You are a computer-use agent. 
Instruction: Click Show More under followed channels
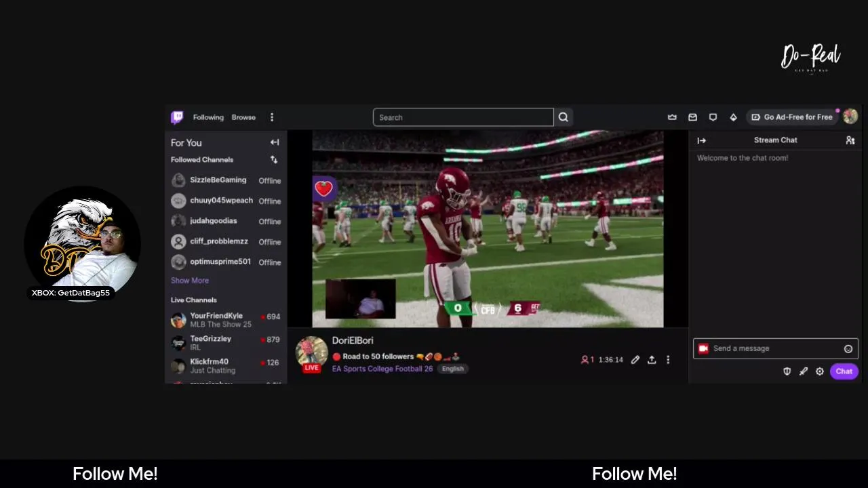(190, 281)
